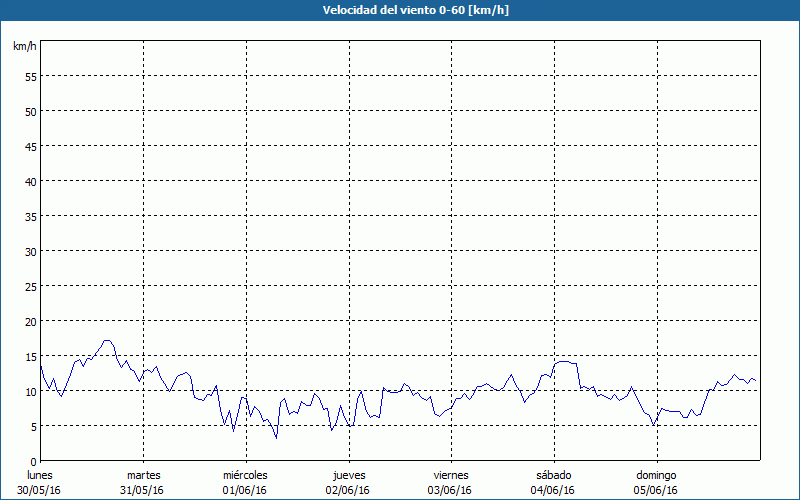The image size is (800, 500).
Task: Click the 25 value on the vertical axis
Action: click(x=31, y=286)
